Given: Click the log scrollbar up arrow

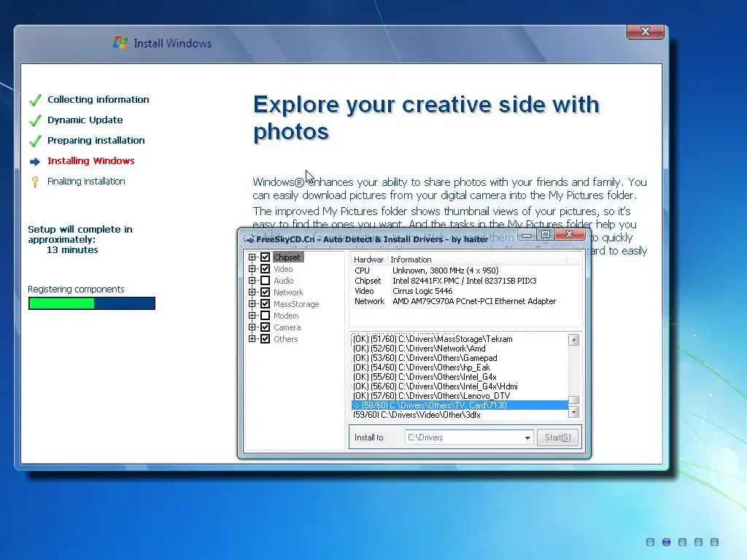Looking at the screenshot, I should 574,340.
